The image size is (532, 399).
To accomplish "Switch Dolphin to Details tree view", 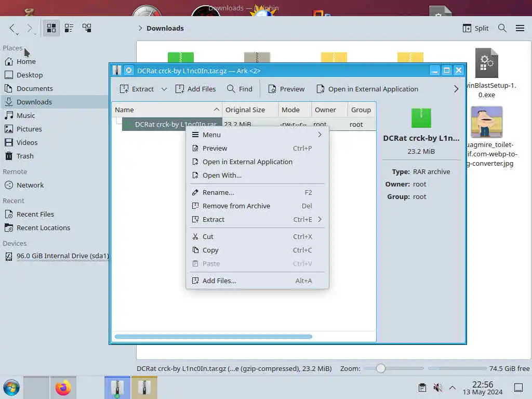I will pos(87,28).
